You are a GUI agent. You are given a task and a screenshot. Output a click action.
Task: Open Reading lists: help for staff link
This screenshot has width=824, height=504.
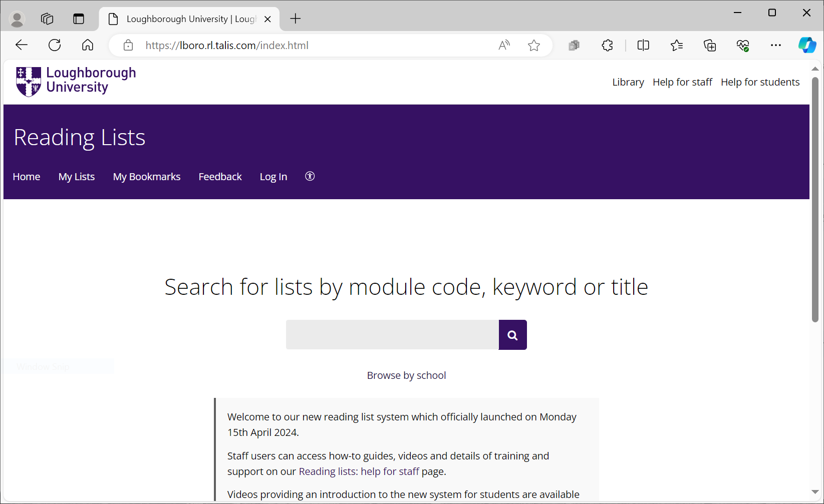[x=359, y=471]
